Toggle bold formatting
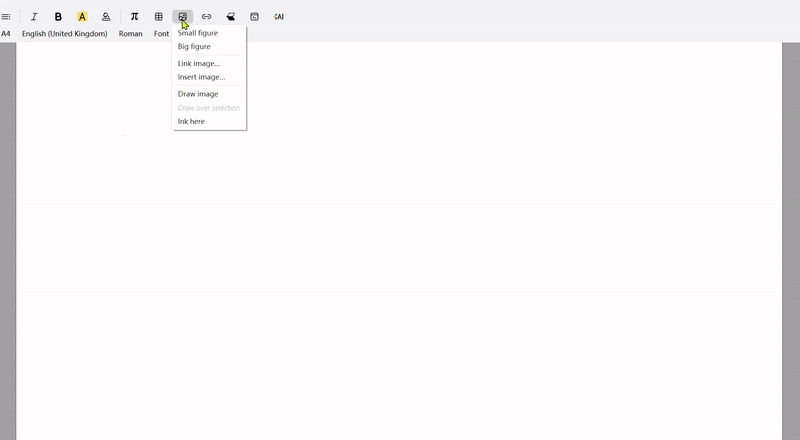This screenshot has height=440, width=800. [58, 17]
